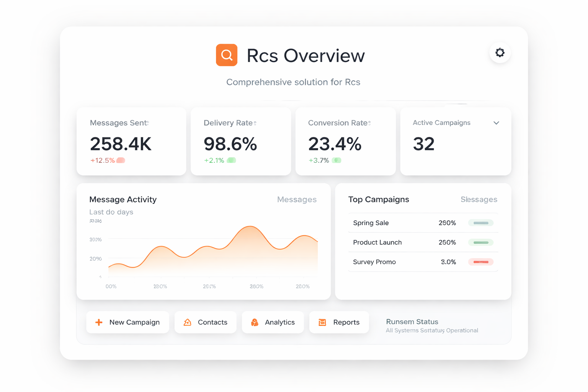
Task: Select the Messages tab in Message Activity
Action: 297,199
